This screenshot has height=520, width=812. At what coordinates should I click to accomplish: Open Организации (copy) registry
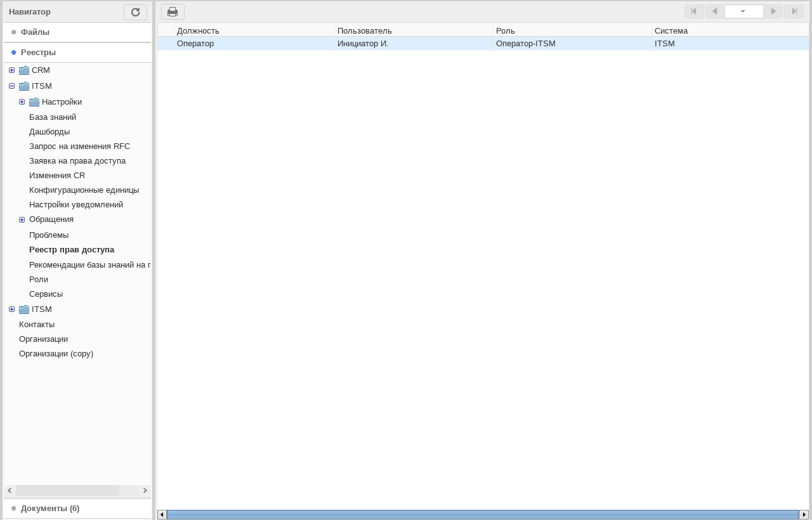pos(56,354)
